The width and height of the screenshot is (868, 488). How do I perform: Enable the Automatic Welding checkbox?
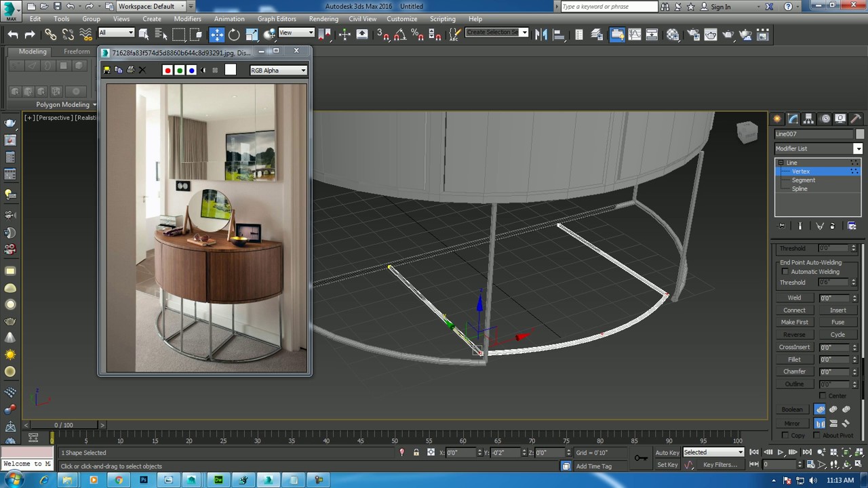(785, 272)
